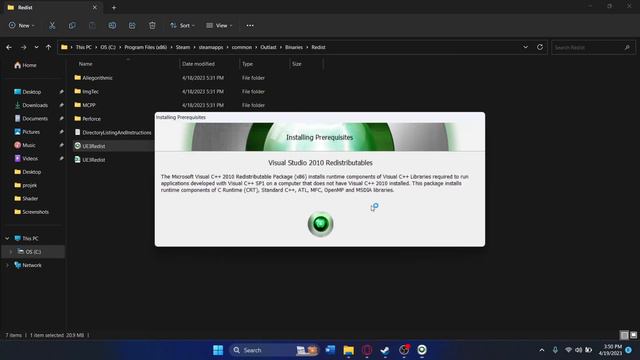Open the Windows Start menu
640x360 pixels.
pos(218,350)
